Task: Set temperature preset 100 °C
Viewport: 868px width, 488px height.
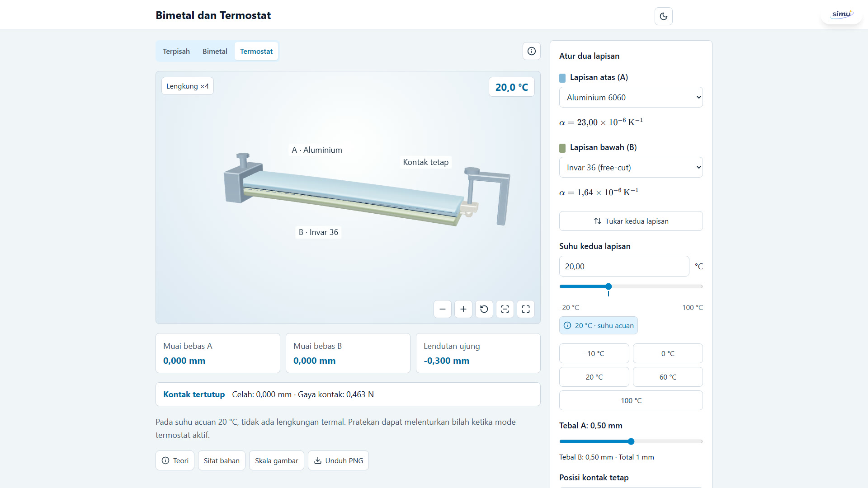Action: pyautogui.click(x=631, y=400)
